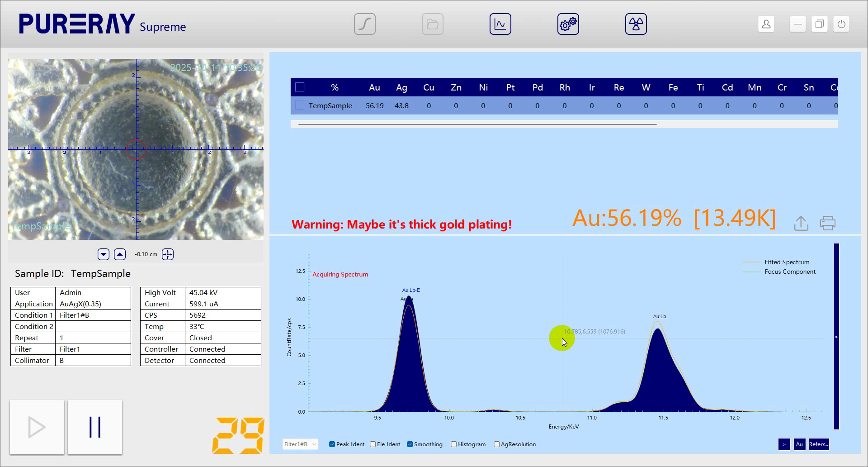This screenshot has height=467, width=868.
Task: Click the radiation symbol icon
Action: tap(636, 24)
